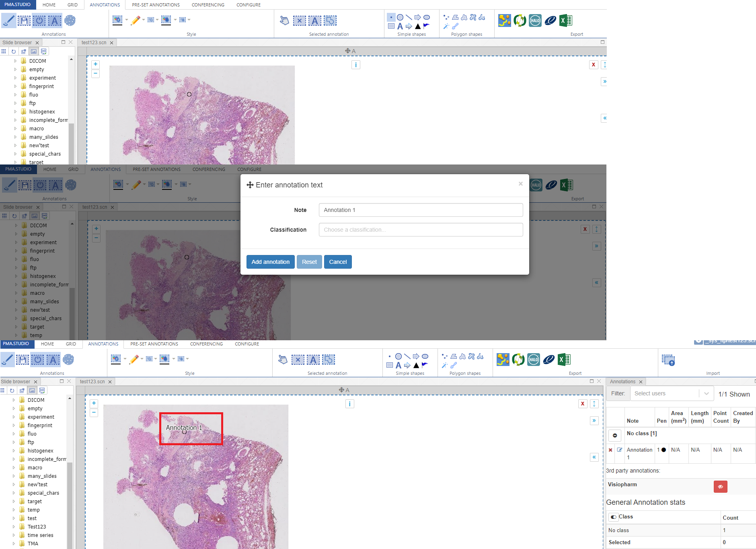The image size is (756, 549).
Task: Switch to the Annotations panel tab
Action: 622,382
